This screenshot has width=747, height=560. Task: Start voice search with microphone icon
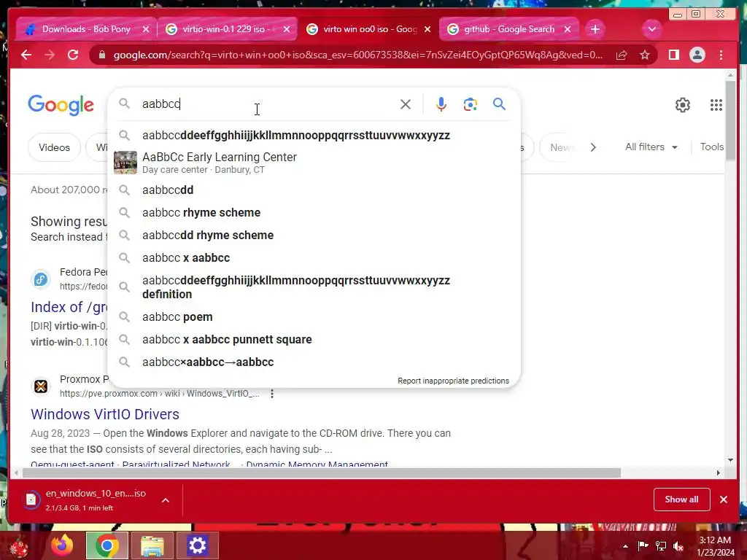(441, 104)
